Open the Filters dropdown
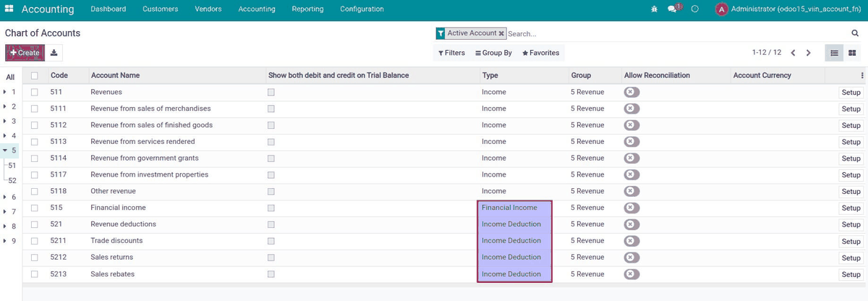 point(451,53)
